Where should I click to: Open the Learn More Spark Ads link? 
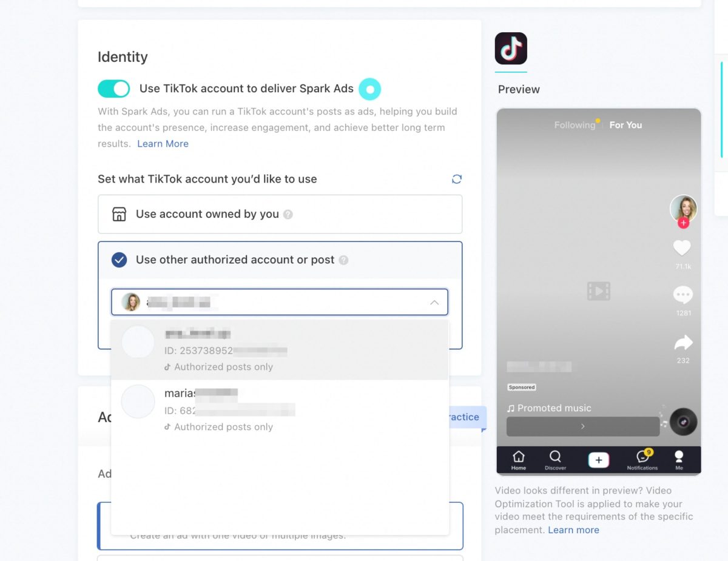coord(163,144)
